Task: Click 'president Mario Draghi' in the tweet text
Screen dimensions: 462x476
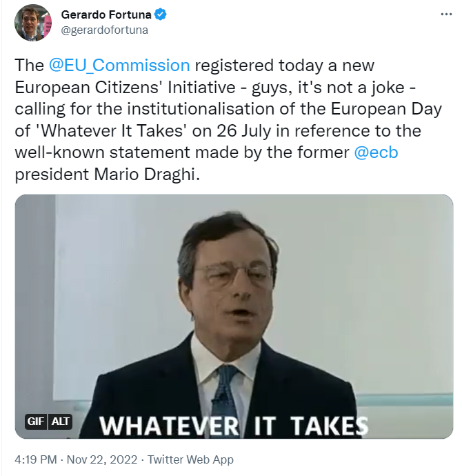Action: [x=108, y=175]
